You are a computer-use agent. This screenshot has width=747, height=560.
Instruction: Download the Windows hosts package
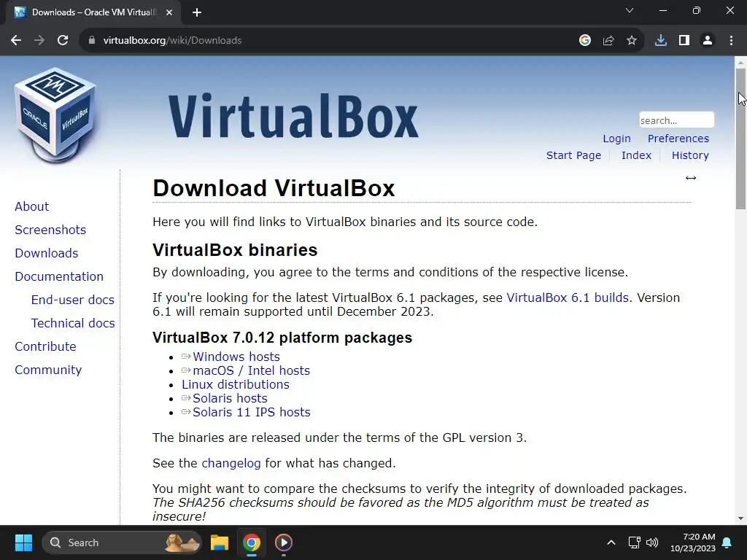pyautogui.click(x=236, y=357)
